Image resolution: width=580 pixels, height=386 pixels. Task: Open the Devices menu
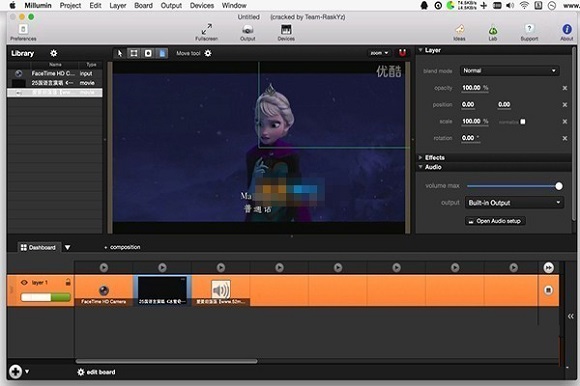pos(202,6)
